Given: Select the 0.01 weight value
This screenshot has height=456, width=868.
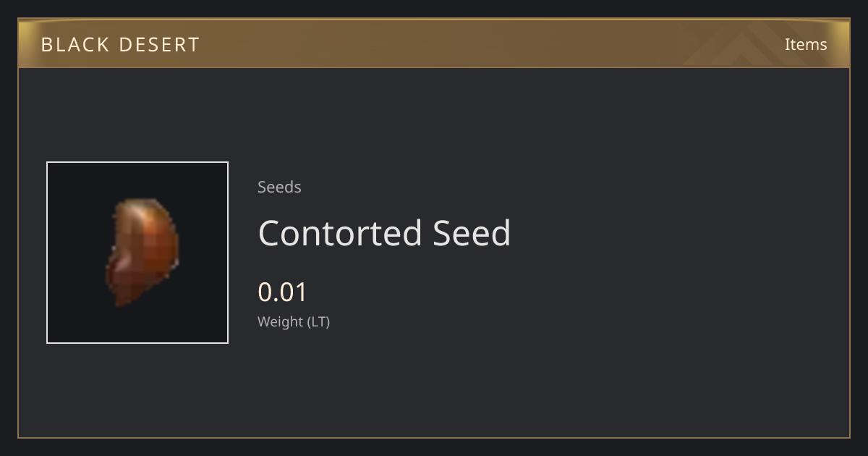Looking at the screenshot, I should pyautogui.click(x=283, y=292).
